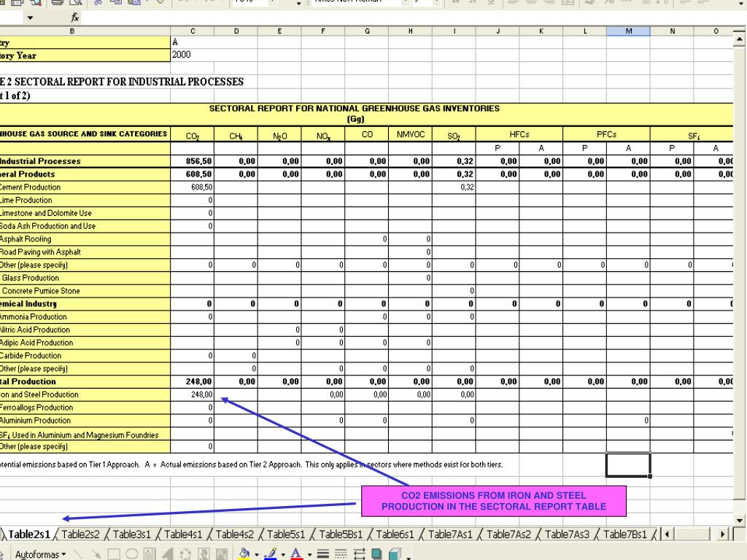The image size is (747, 560).
Task: Open Shadow Style options
Action: pos(377,554)
